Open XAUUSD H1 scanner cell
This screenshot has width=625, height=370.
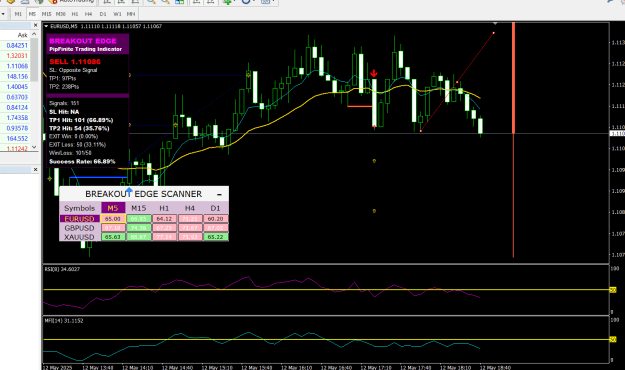point(164,237)
